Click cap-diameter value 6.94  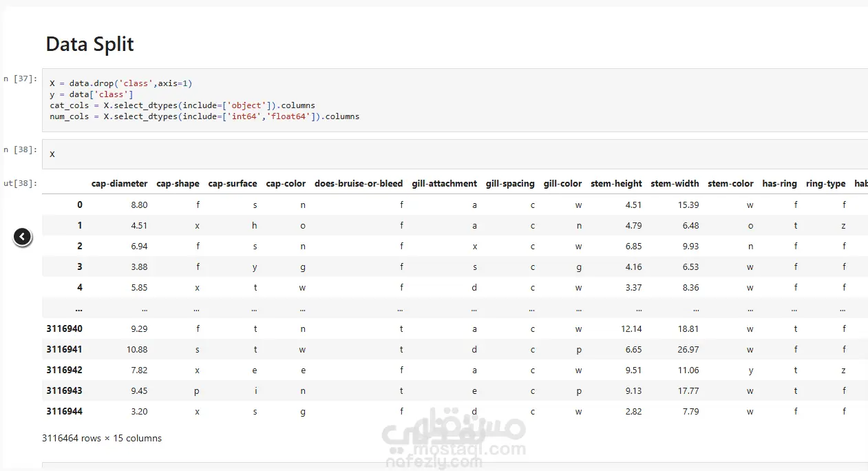coord(138,246)
